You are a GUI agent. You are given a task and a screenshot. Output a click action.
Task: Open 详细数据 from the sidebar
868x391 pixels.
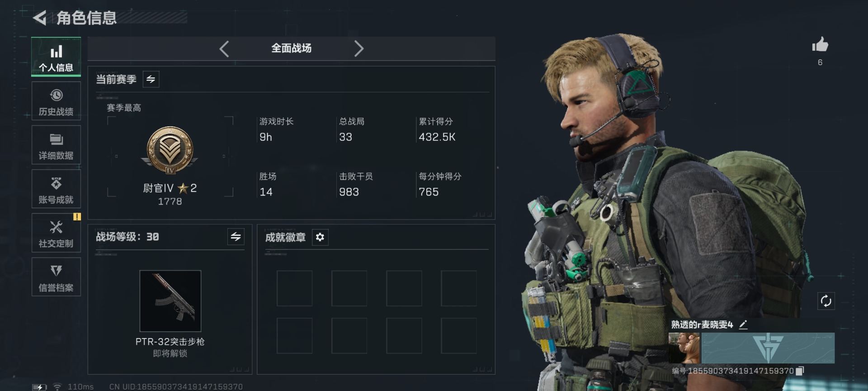pyautogui.click(x=56, y=145)
